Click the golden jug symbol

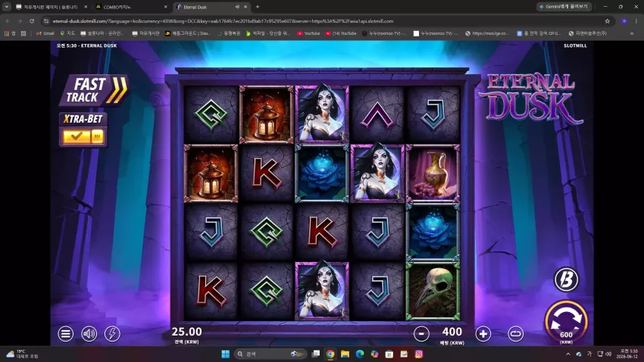433,173
